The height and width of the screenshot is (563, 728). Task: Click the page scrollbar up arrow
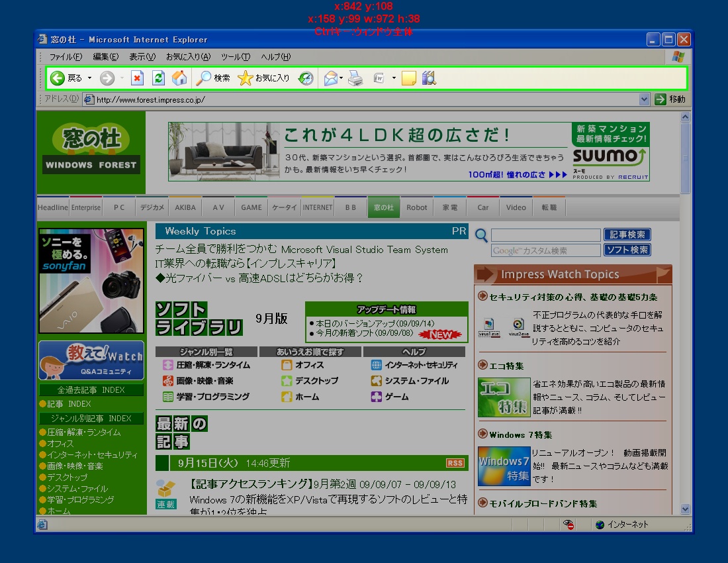tap(685, 117)
